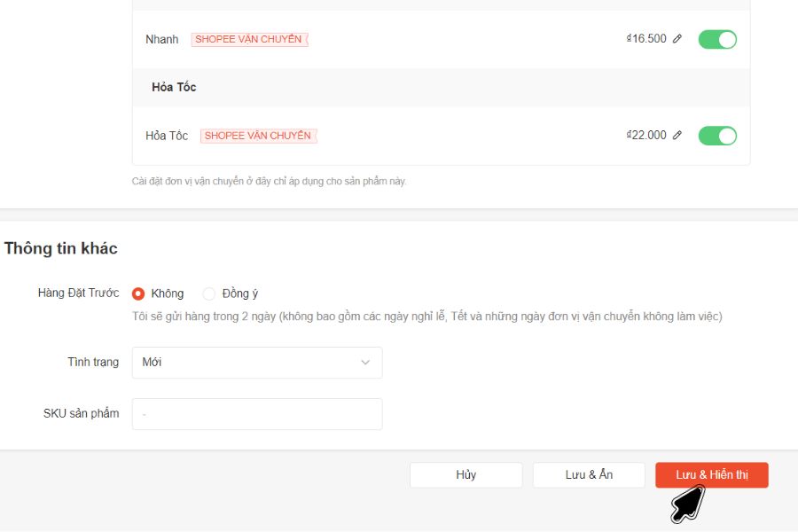Focus the SKU sản phẩm input field

(257, 414)
